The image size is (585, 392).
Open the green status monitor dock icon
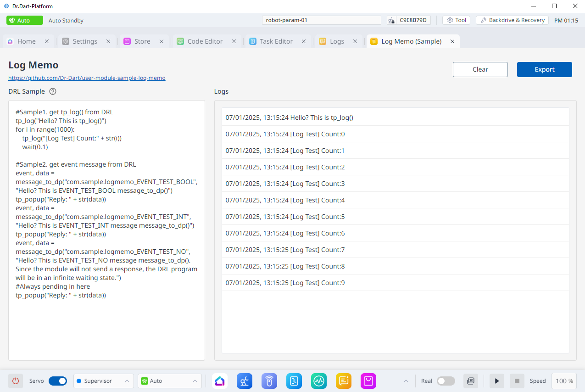point(319,381)
